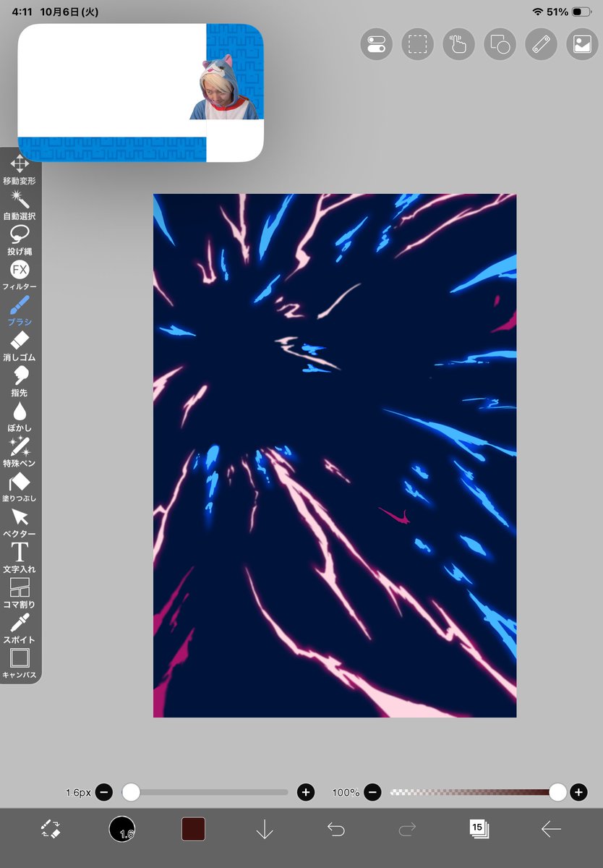This screenshot has width=603, height=868.
Task: Toggle between brush and eraser
Action: point(51,829)
